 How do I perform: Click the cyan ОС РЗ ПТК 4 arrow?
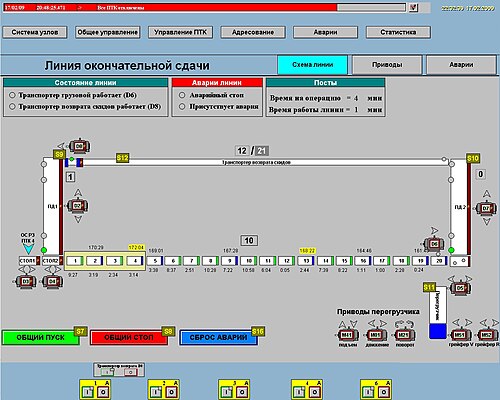tap(28, 249)
